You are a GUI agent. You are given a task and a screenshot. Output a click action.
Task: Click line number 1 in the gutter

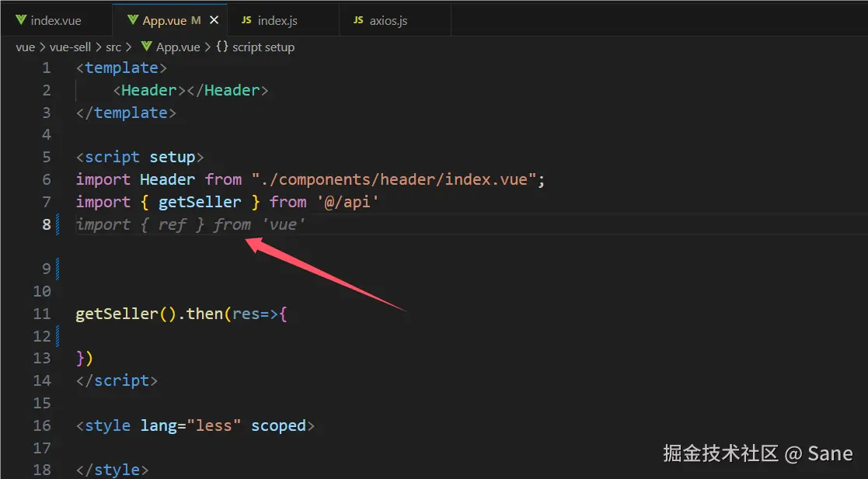pyautogui.click(x=47, y=68)
